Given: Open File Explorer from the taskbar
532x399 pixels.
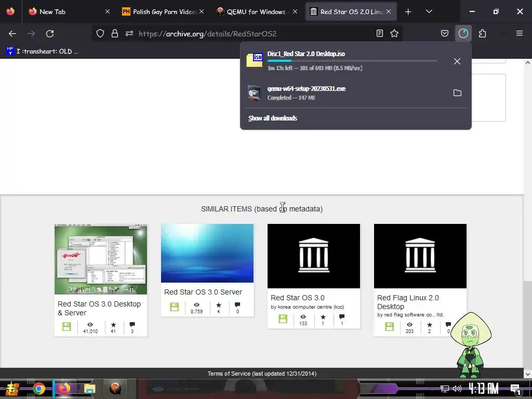Looking at the screenshot, I should tap(90, 389).
